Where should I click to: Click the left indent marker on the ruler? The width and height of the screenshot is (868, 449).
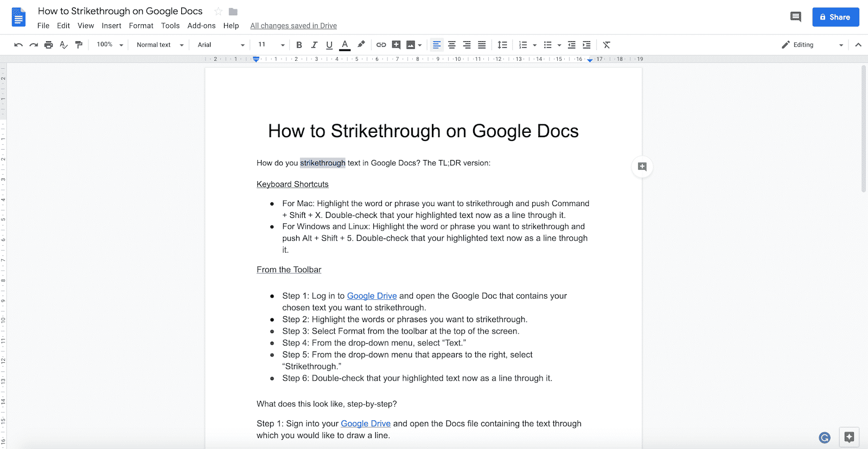tap(256, 59)
